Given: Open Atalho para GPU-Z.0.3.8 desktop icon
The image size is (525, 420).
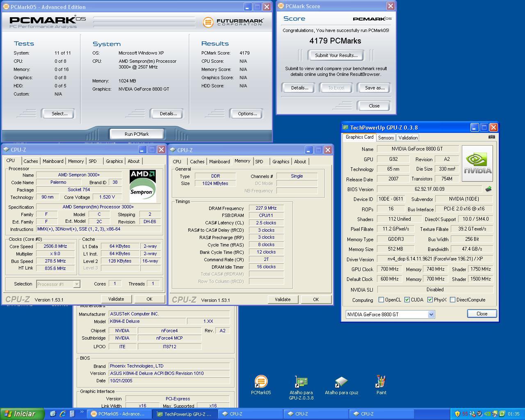Looking at the screenshot, I should coord(301,388).
